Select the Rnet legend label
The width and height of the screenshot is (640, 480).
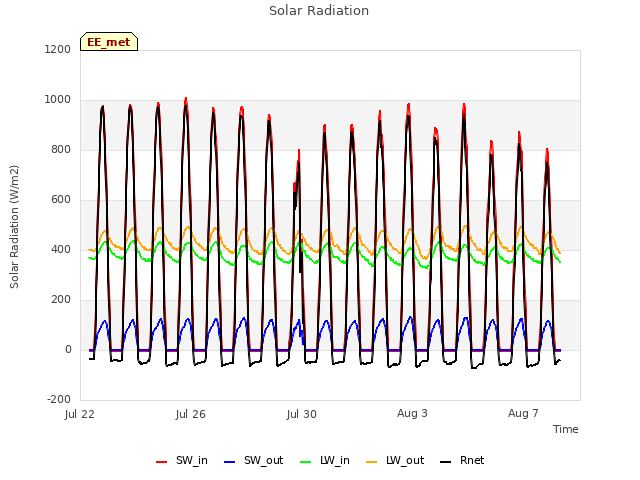[472, 460]
